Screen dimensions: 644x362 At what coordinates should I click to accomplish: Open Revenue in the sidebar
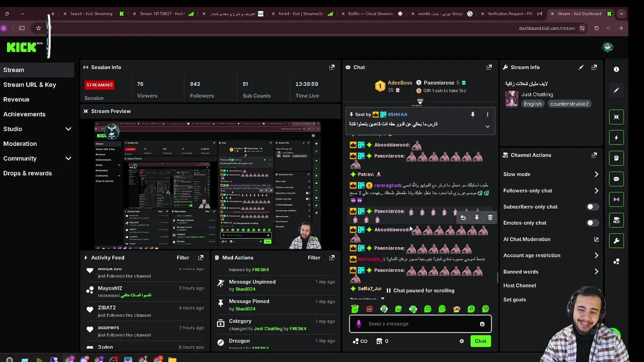(x=16, y=100)
